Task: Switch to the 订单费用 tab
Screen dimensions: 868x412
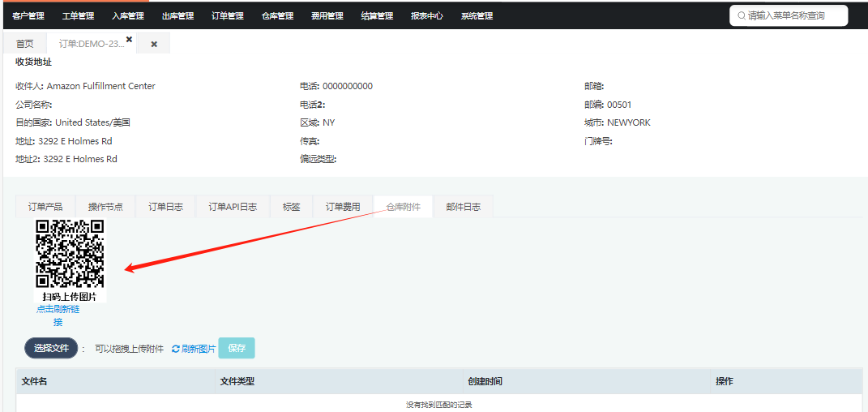Action: click(x=343, y=207)
